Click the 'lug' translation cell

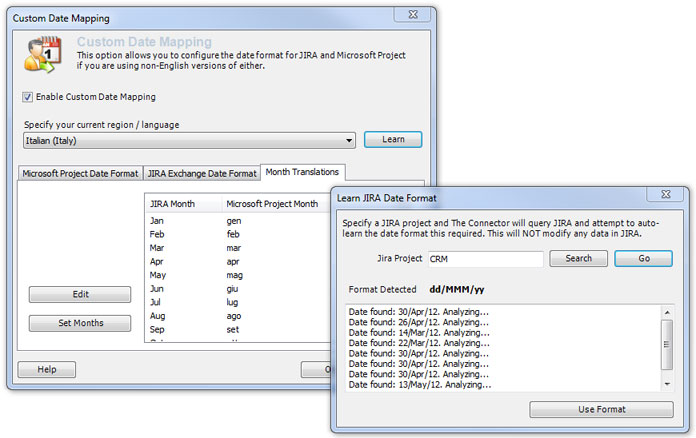pyautogui.click(x=232, y=303)
